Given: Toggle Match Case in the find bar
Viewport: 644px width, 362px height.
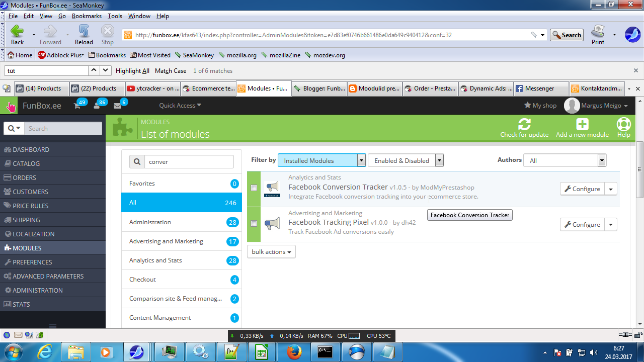Looking at the screenshot, I should coord(171,71).
